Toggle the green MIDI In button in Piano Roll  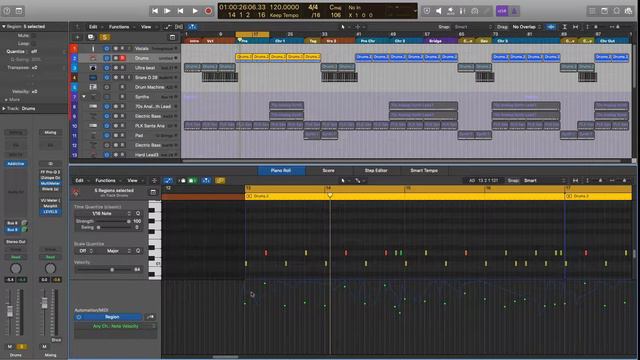point(192,180)
